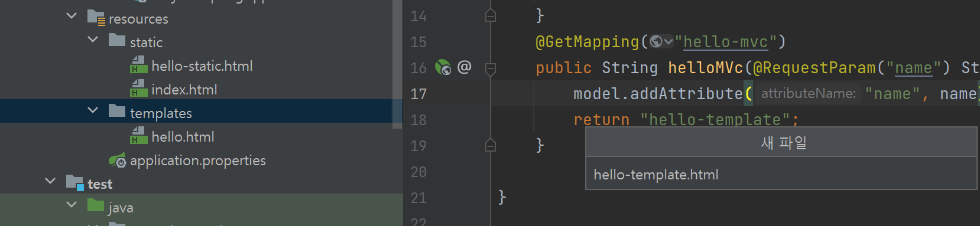The image size is (980, 226).
Task: Open hello-static.html in the project tree
Action: coord(202,66)
